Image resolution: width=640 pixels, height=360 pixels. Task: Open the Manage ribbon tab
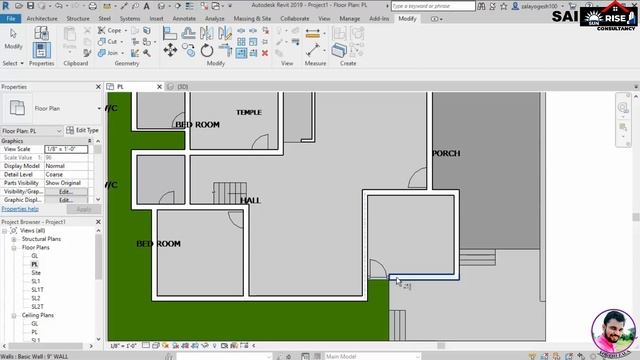coord(349,19)
